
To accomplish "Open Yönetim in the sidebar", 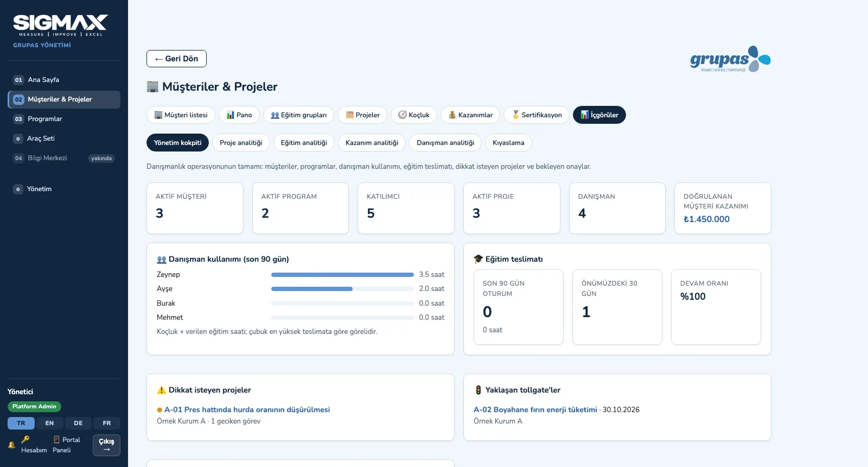I will (64, 189).
